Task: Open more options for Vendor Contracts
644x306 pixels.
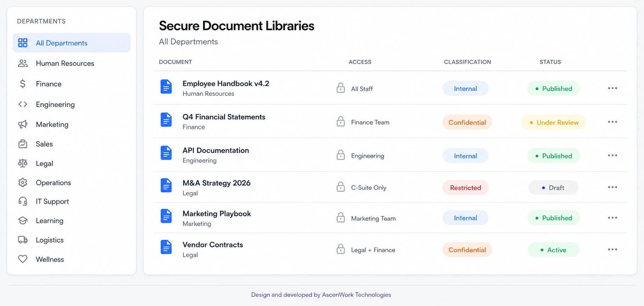Action: 612,249
